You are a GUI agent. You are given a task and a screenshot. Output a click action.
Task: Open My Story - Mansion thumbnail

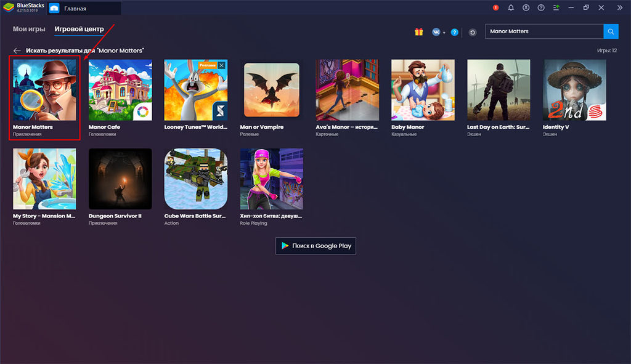point(44,179)
